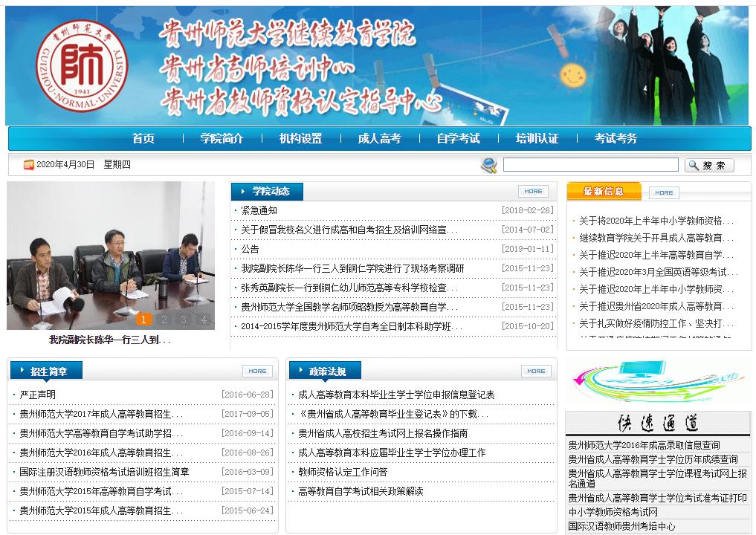Screen dimensions: 756x535
Task: Open 中小学教师资格考试网 quick link
Action: pos(613,512)
